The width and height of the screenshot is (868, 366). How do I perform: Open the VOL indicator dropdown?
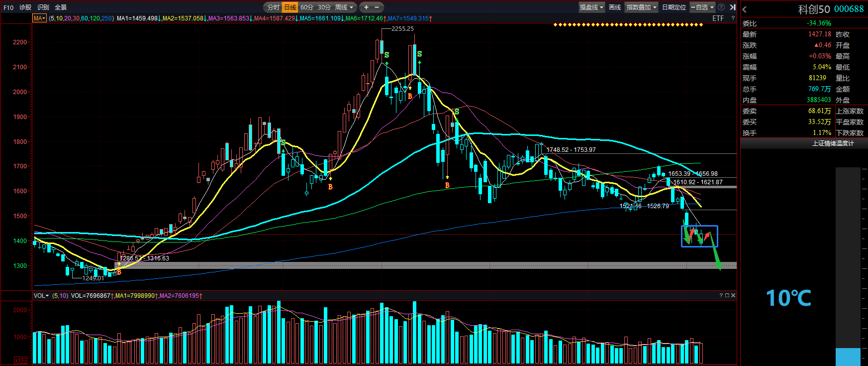pos(41,296)
